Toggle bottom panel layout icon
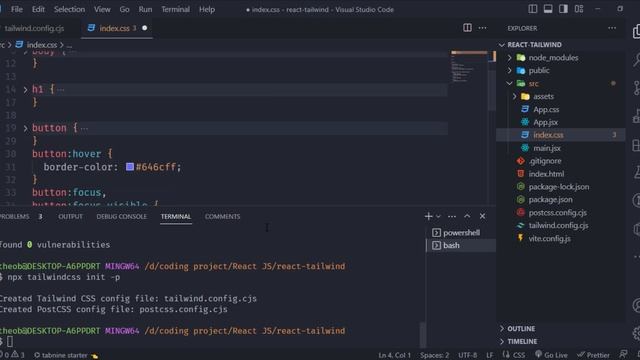Viewport: 640px width, 360px height. point(548,9)
